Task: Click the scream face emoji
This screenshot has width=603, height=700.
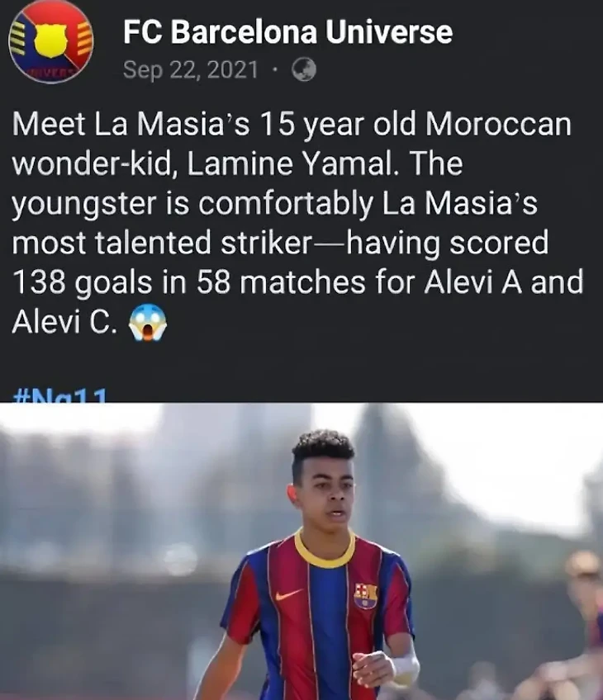Action: pyautogui.click(x=148, y=322)
